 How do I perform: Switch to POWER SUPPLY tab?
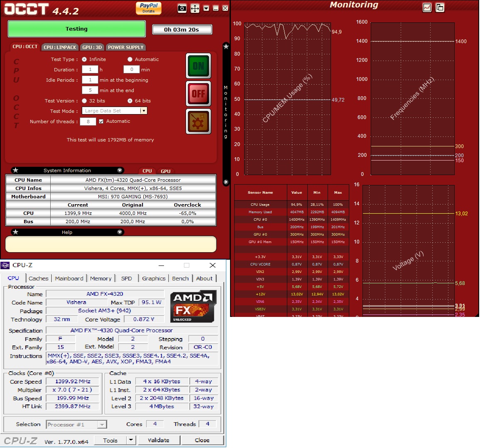(125, 47)
